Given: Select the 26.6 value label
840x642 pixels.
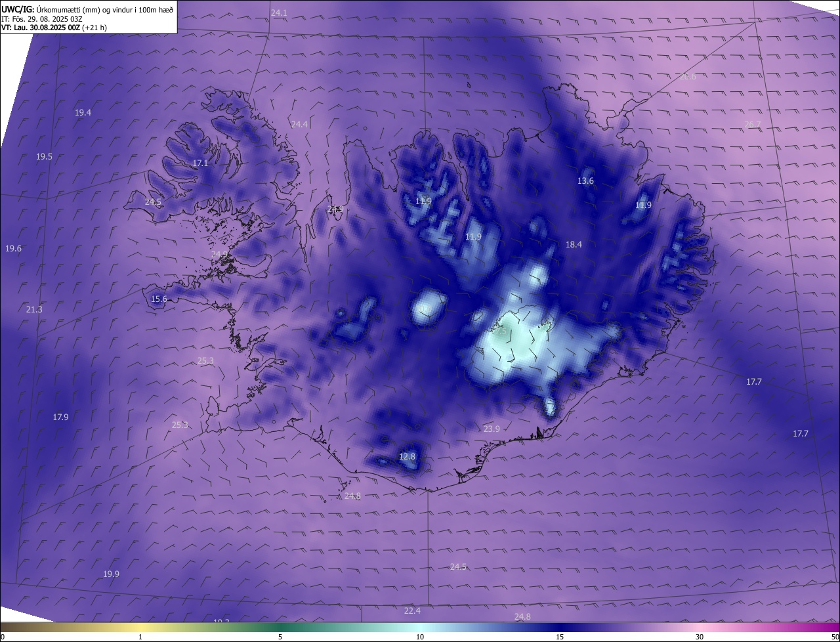Looking at the screenshot, I should (688, 77).
